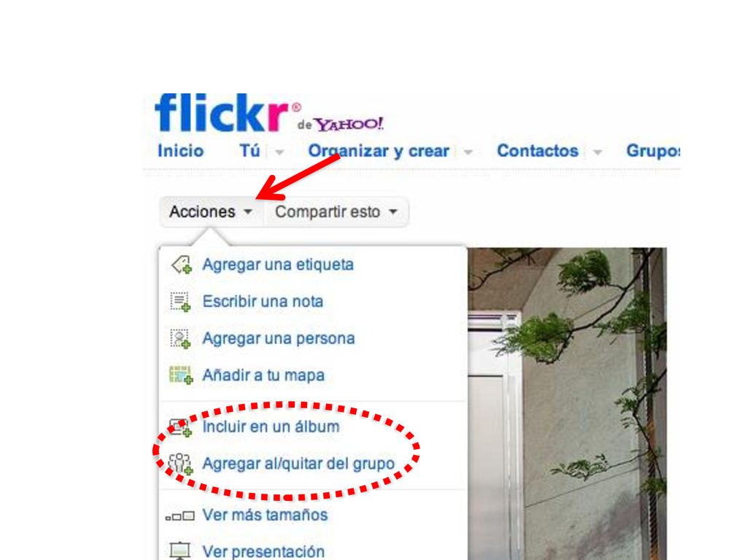Click the tag icon beside Agregar una etiqueta

[x=182, y=265]
